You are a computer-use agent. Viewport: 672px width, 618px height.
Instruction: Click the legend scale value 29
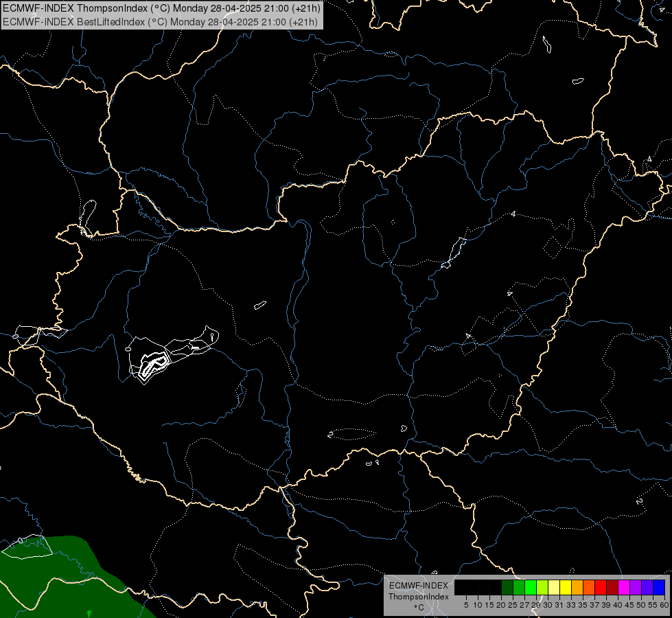click(x=535, y=605)
